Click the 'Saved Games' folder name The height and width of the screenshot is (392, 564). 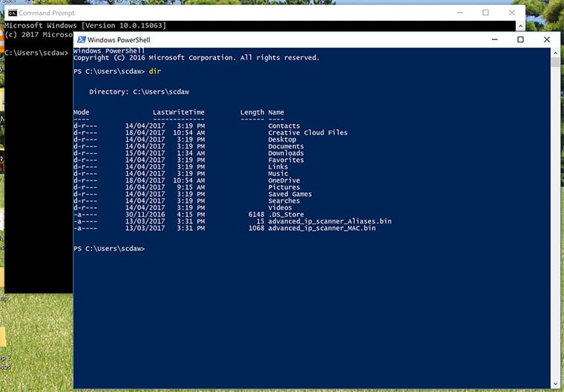coord(290,195)
